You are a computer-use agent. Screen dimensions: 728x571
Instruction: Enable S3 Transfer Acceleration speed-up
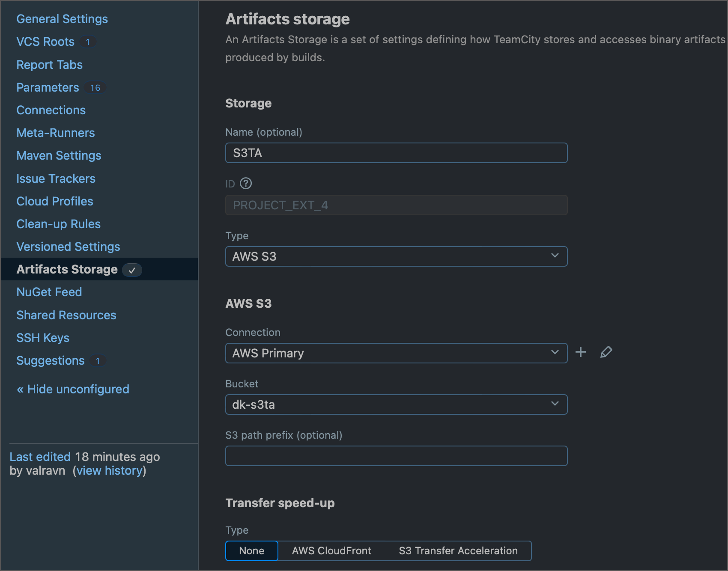pyautogui.click(x=458, y=551)
